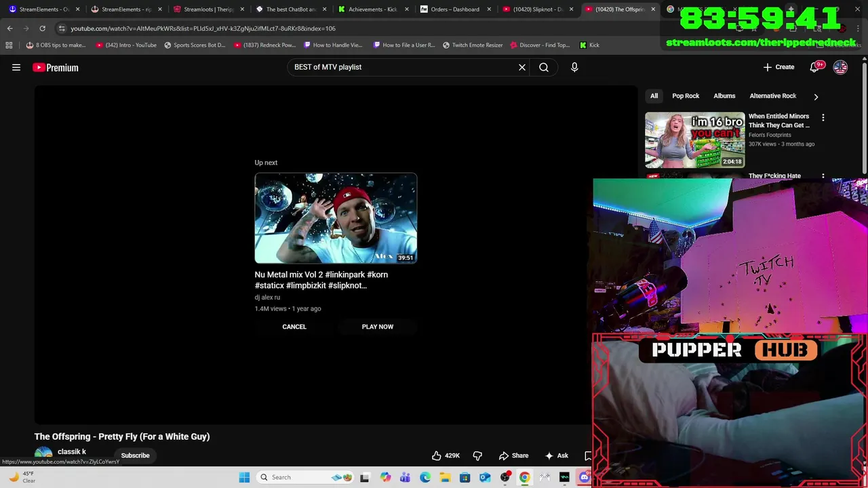868x488 pixels.
Task: Open account avatar menu
Action: point(840,67)
